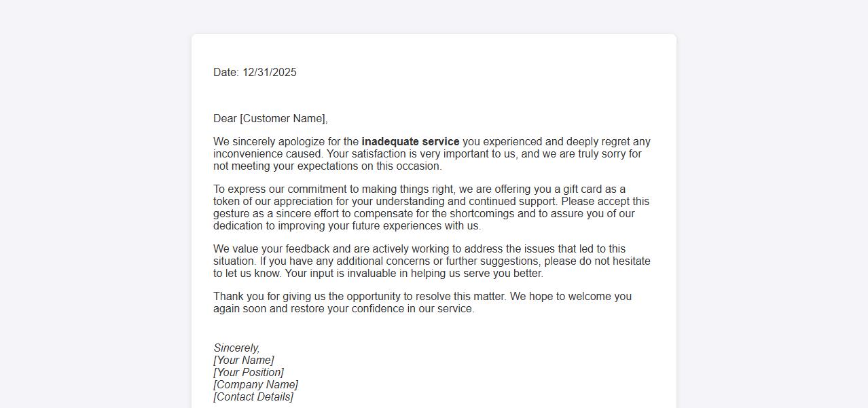Select the [Company Name] placeholder
868x408 pixels.
click(255, 385)
